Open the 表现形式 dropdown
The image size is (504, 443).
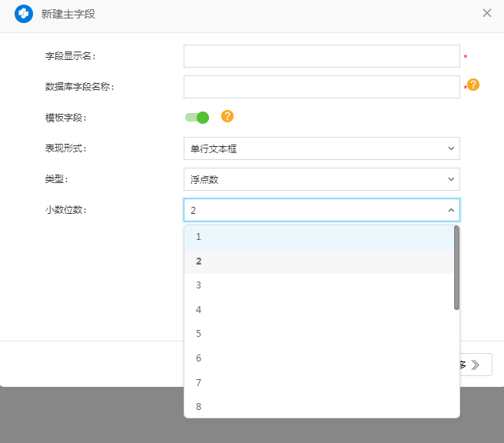coord(321,148)
